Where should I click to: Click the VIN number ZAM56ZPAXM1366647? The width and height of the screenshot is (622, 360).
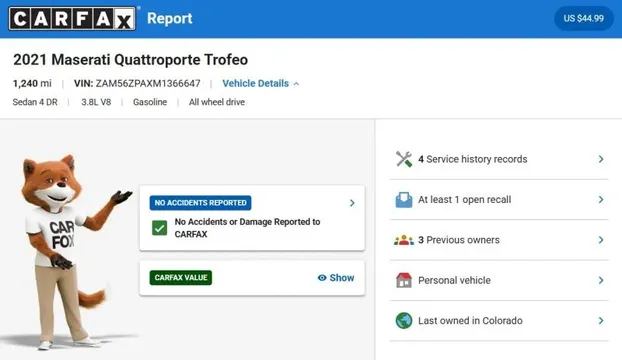click(148, 83)
